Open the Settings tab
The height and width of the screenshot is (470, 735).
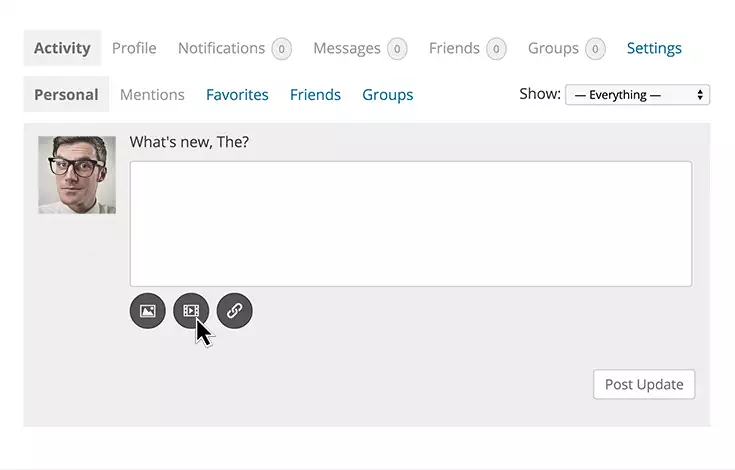654,48
